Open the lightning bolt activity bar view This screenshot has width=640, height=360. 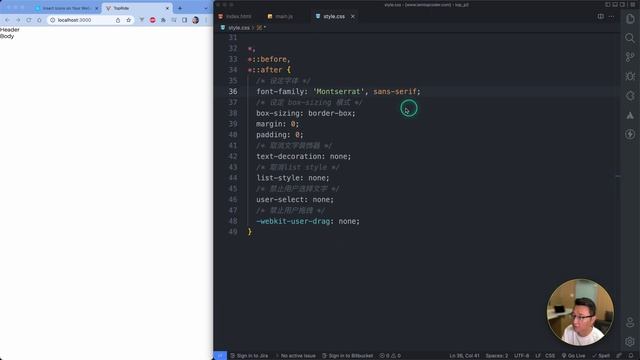630,134
